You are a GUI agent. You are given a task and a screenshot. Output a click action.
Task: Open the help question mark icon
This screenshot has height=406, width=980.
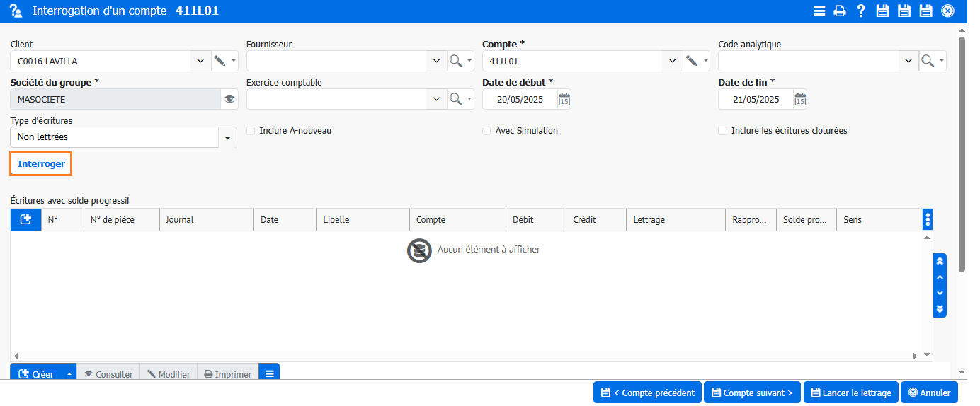click(x=861, y=11)
